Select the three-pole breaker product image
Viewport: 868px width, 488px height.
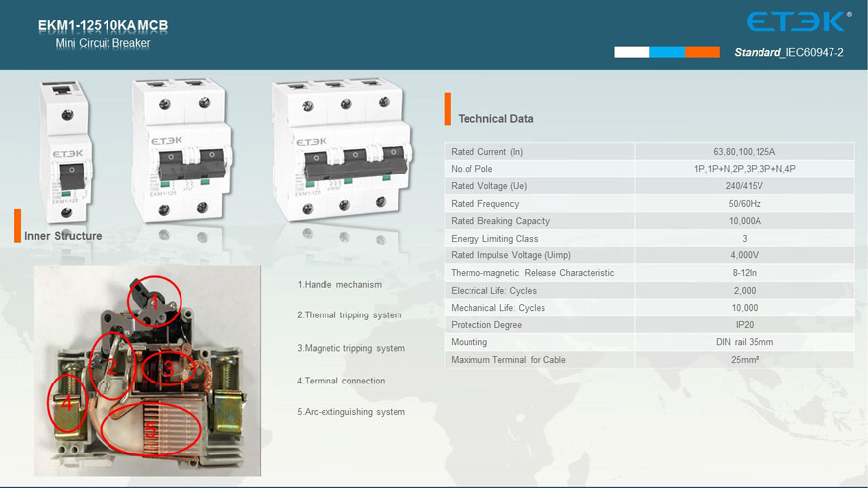342,148
